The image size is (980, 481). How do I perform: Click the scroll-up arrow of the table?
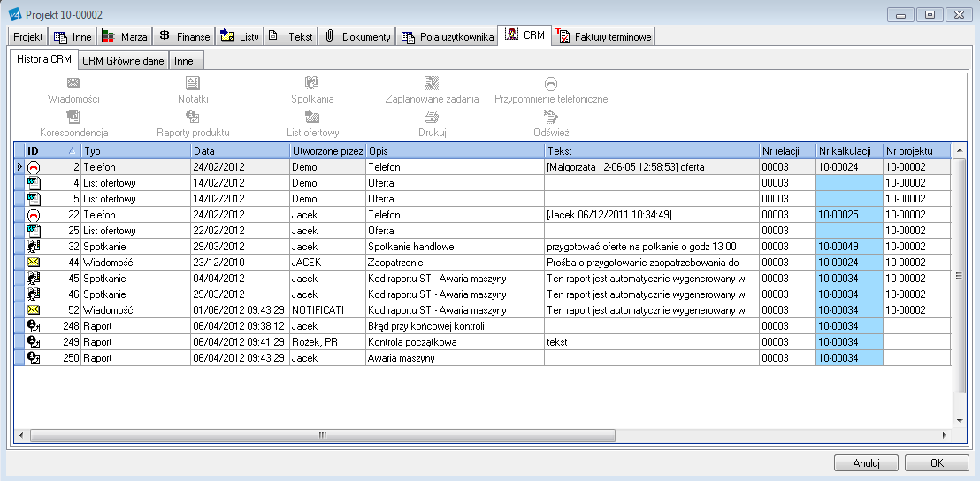coord(959,151)
